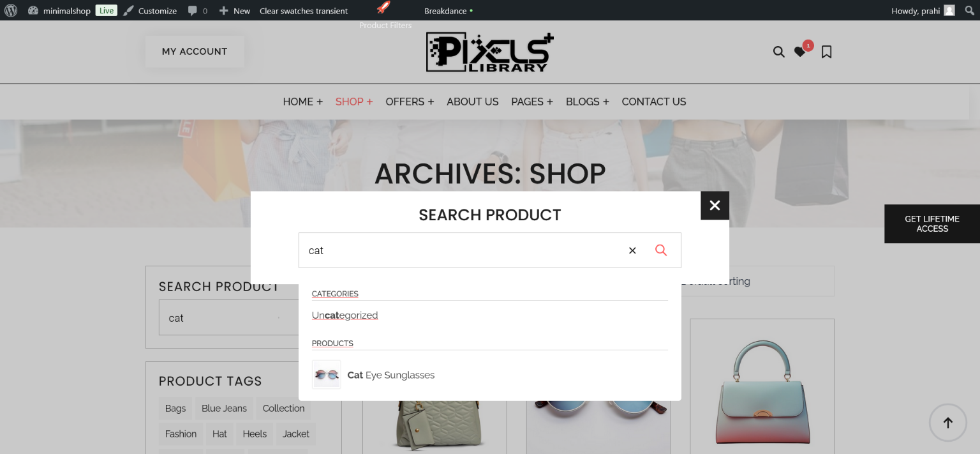Submit search with red magnifier icon
980x454 pixels.
click(661, 250)
